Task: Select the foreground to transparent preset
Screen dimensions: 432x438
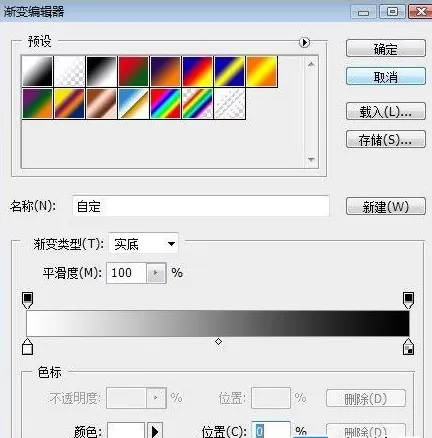Action: click(x=69, y=71)
